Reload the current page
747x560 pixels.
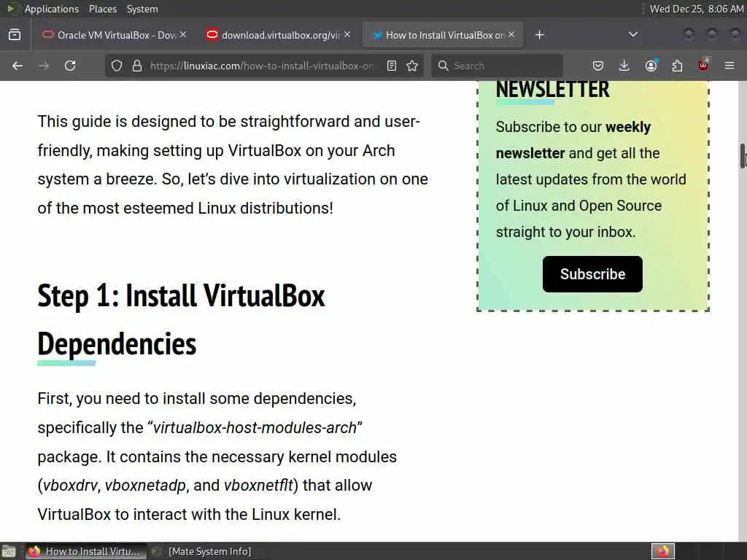click(70, 66)
